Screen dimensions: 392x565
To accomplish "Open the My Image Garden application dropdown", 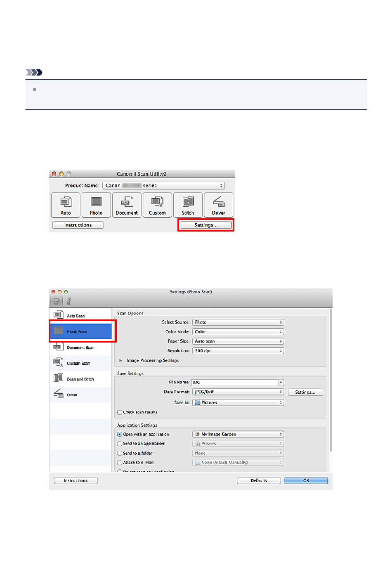I will tap(238, 434).
